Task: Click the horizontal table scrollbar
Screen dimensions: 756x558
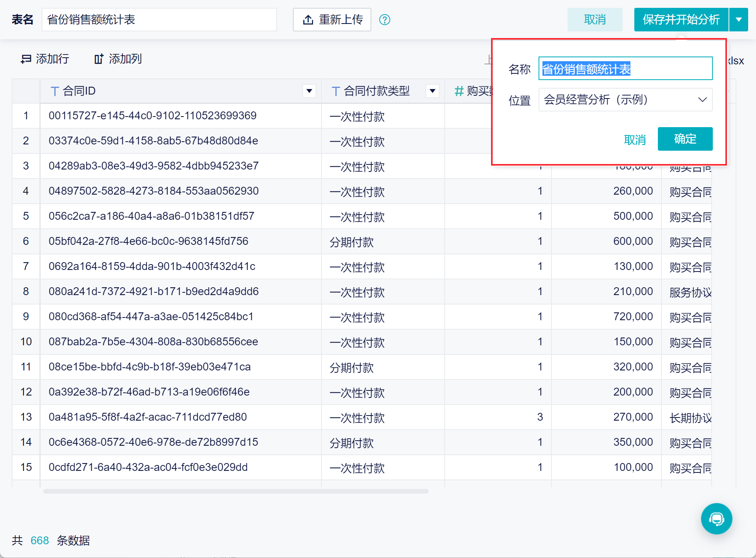Action: [x=236, y=491]
